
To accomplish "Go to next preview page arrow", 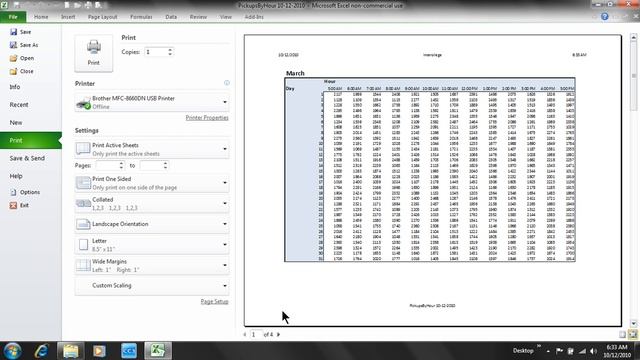I will [278, 334].
